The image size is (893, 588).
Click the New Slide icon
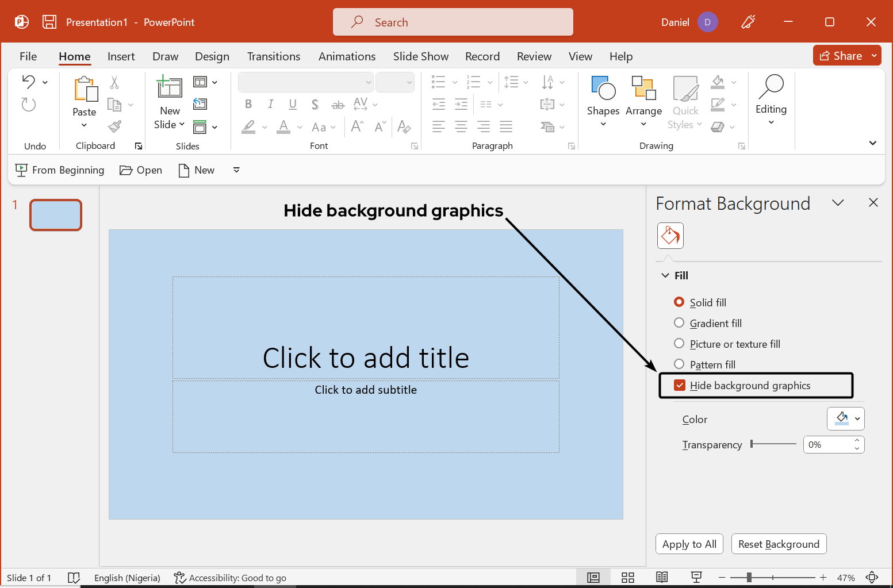click(169, 87)
